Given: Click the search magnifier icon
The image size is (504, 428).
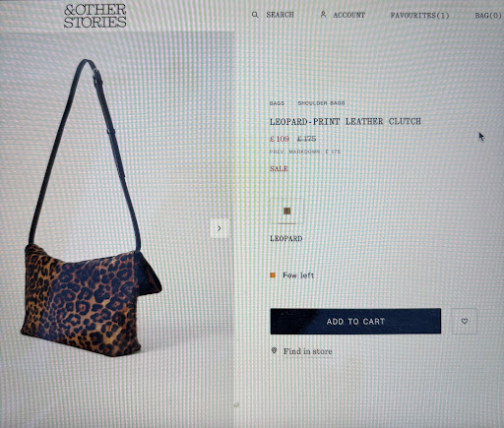Looking at the screenshot, I should click(255, 15).
